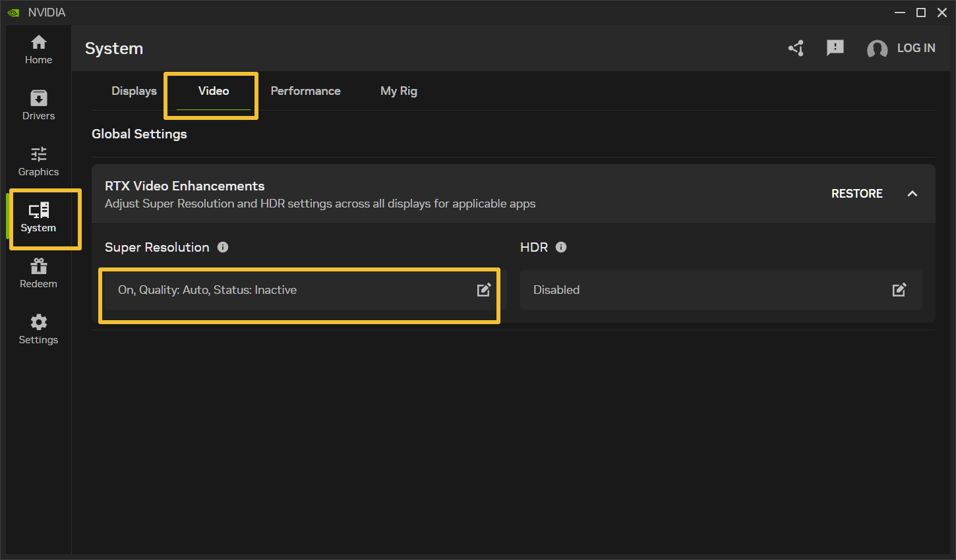Switch to the Performance tab

306,91
